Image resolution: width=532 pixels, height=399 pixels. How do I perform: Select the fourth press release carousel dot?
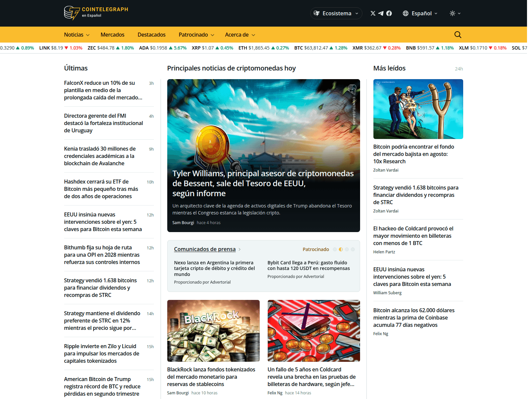click(353, 249)
